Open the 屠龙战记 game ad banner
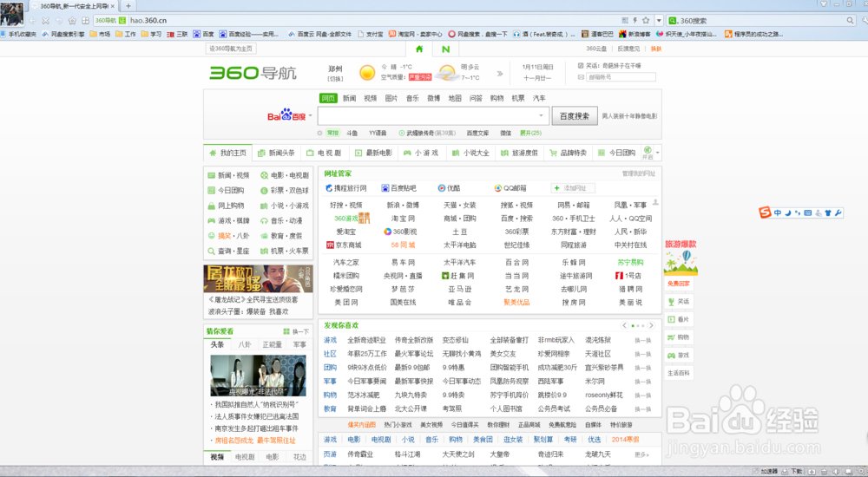 (x=258, y=279)
